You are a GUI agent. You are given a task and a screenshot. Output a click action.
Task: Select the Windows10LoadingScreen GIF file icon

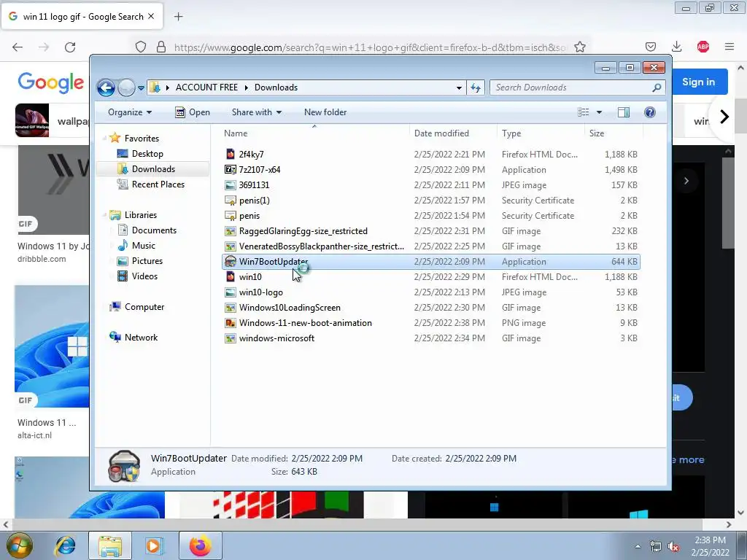[231, 308]
